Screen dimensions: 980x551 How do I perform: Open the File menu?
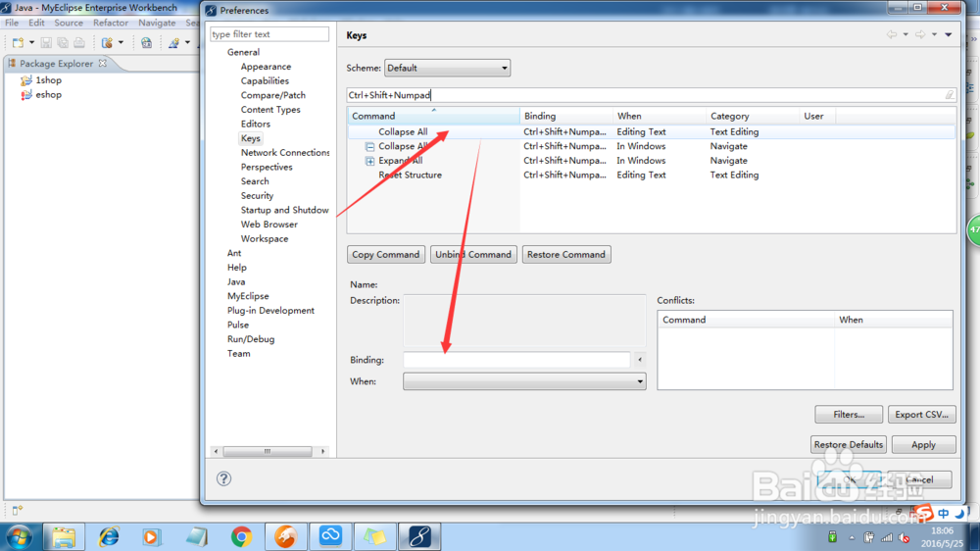tap(12, 23)
